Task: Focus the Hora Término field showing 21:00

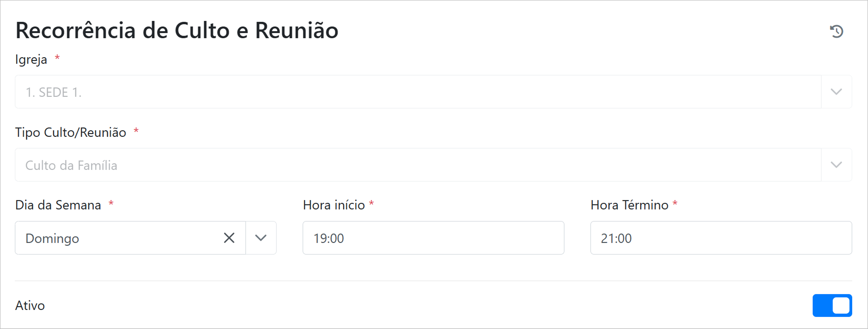Action: click(721, 238)
